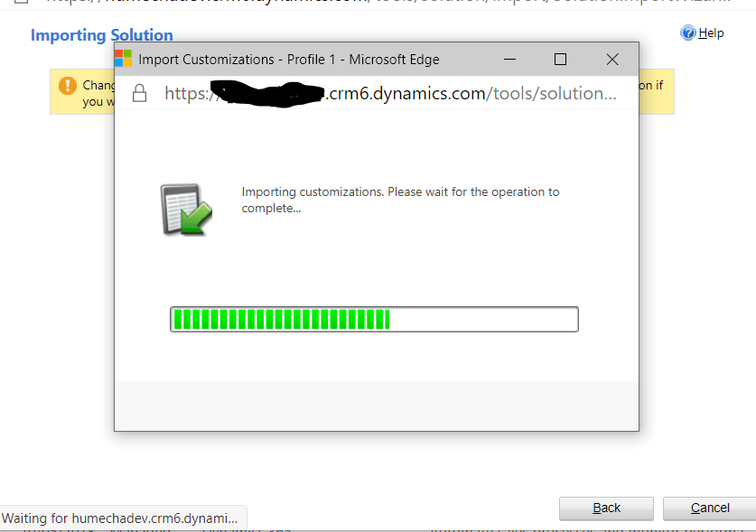Screen dimensions: 756x532
Task: Click the popup title bar text
Action: tap(289, 60)
